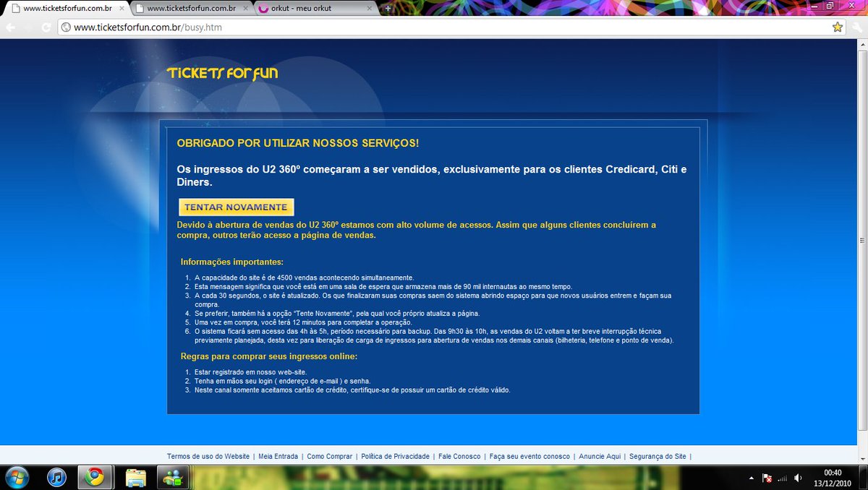Click the taskbar clock showing 00:40
The height and width of the screenshot is (490, 868).
click(833, 478)
